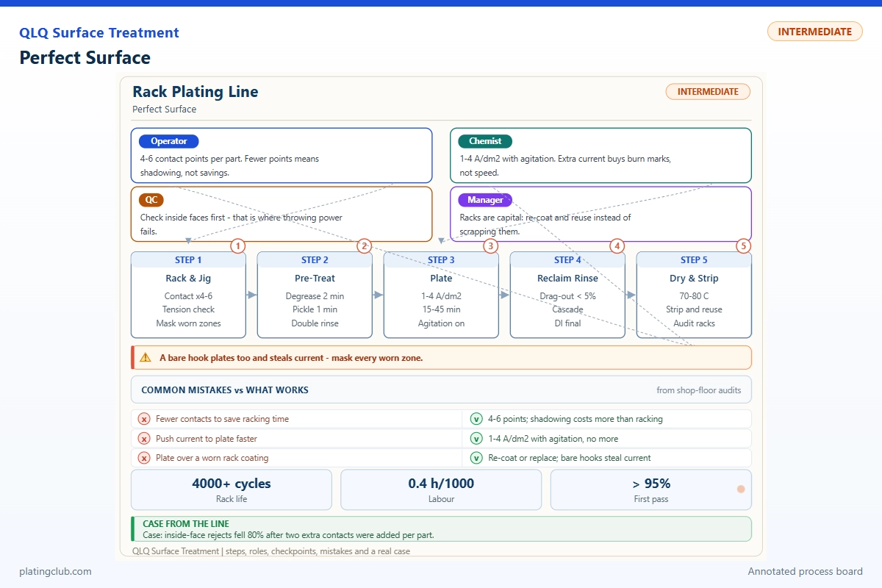
Task: Click circled number 5 above Dry & Strip
Action: 744,246
